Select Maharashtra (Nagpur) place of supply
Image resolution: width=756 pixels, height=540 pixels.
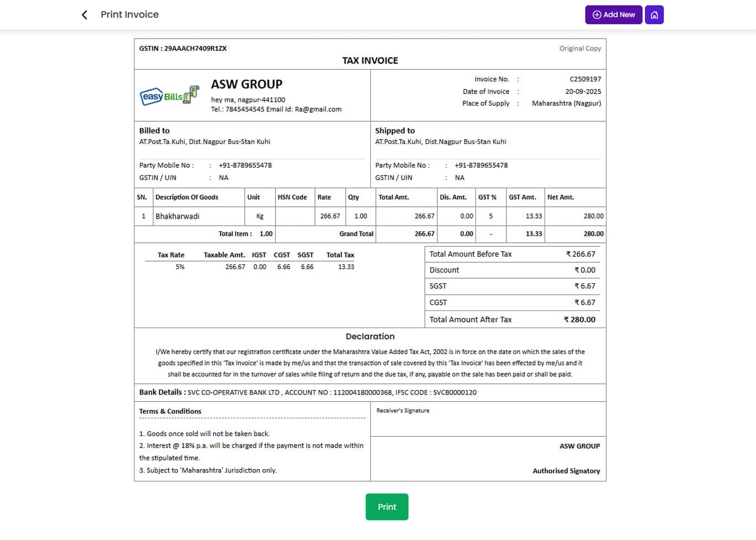566,103
